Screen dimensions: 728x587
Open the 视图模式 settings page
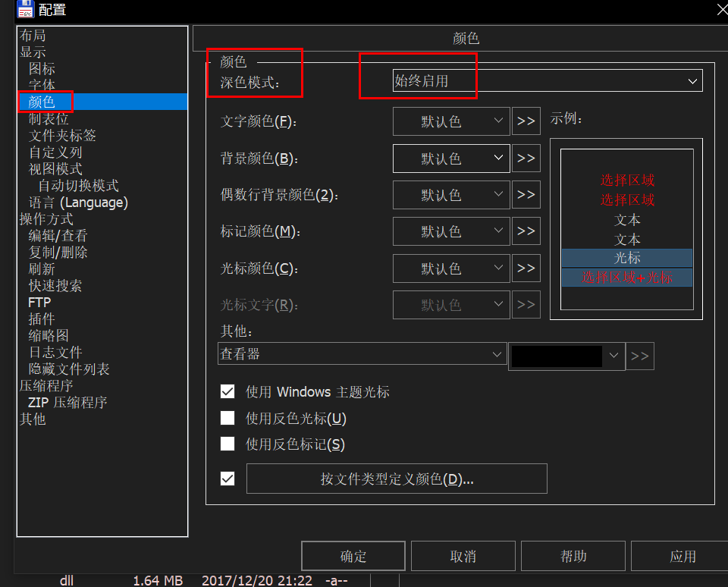pyautogui.click(x=55, y=169)
